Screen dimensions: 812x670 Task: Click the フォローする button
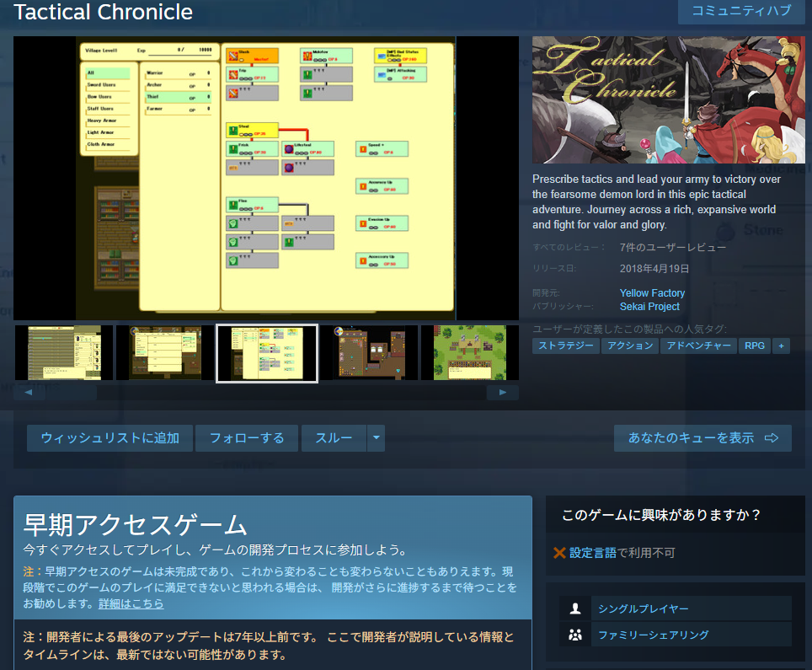(x=247, y=438)
